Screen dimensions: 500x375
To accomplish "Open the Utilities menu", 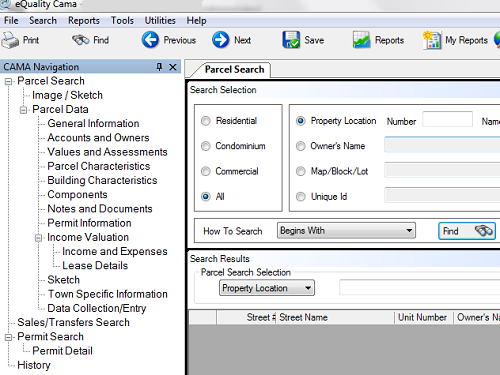I will tap(160, 21).
